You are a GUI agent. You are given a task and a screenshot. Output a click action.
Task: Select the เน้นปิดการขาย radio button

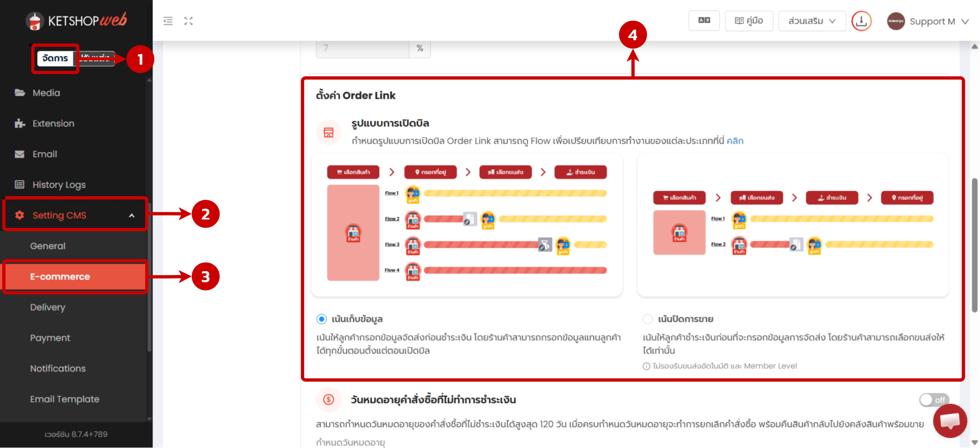(x=648, y=319)
